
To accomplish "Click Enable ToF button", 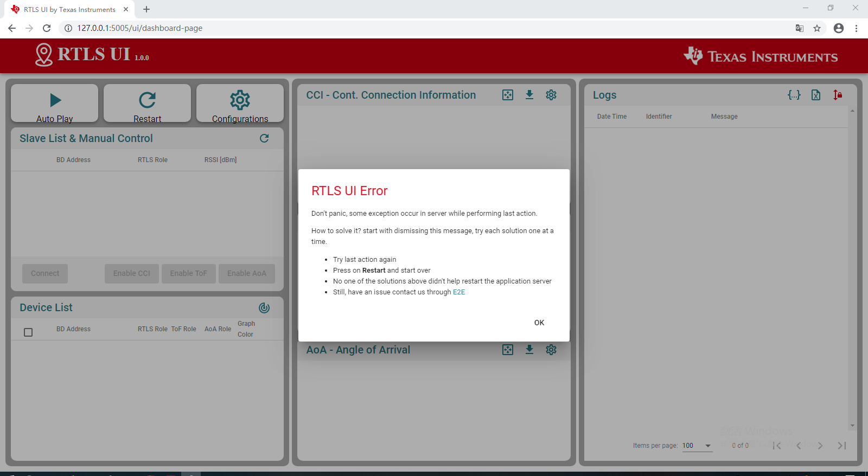I will coord(188,274).
